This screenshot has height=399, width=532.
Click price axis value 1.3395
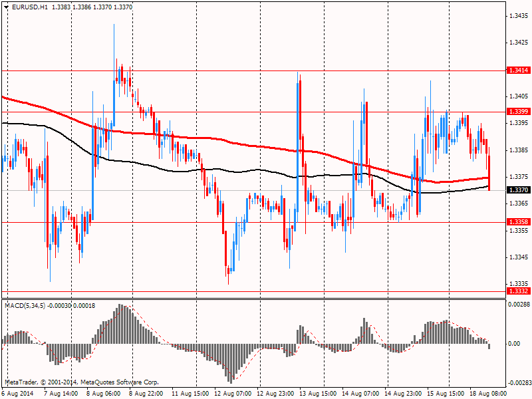(x=519, y=123)
